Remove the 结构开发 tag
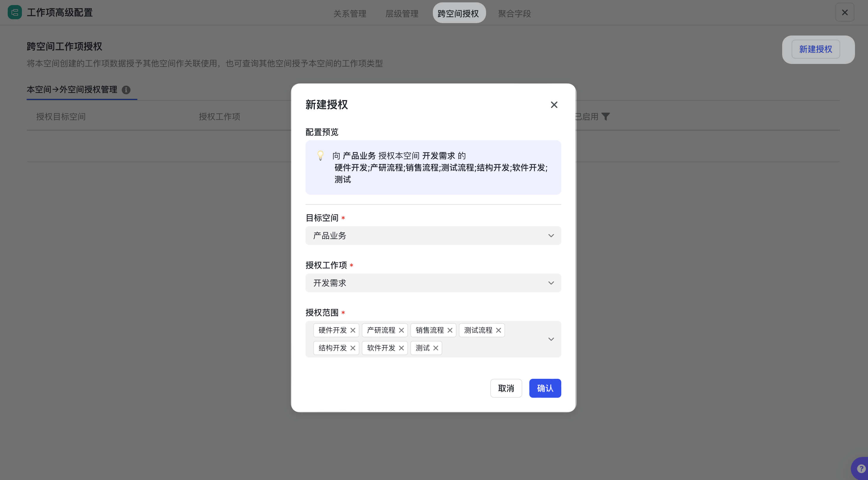868x480 pixels. 353,348
